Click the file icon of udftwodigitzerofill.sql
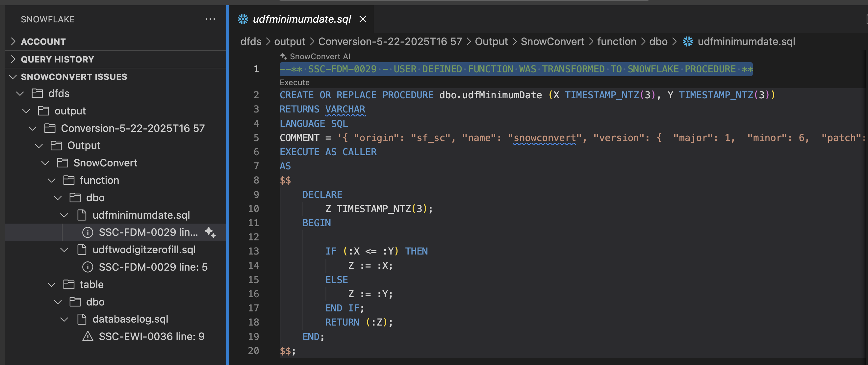This screenshot has height=365, width=868. pyautogui.click(x=82, y=250)
